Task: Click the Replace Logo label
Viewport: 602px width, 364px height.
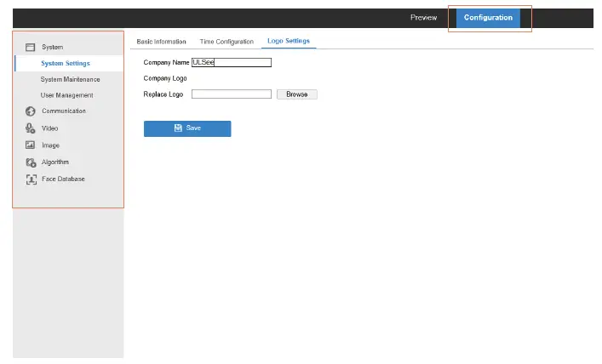Action: 163,94
